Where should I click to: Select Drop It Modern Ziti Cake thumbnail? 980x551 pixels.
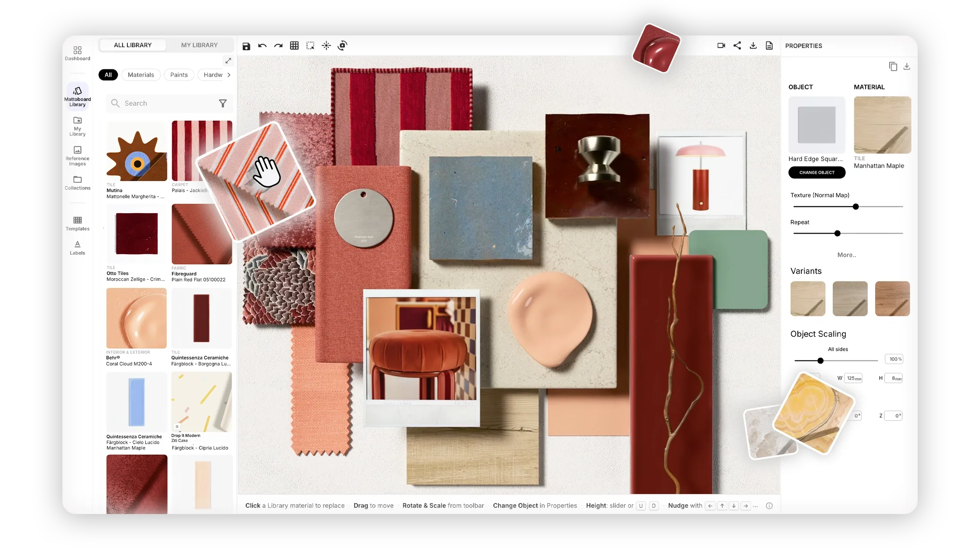pos(202,402)
